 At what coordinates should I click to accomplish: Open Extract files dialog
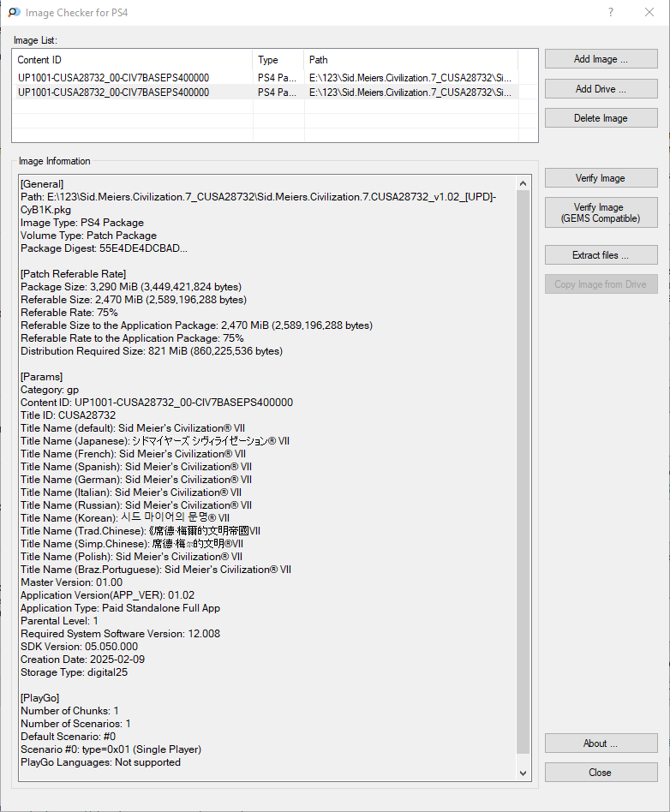point(601,255)
